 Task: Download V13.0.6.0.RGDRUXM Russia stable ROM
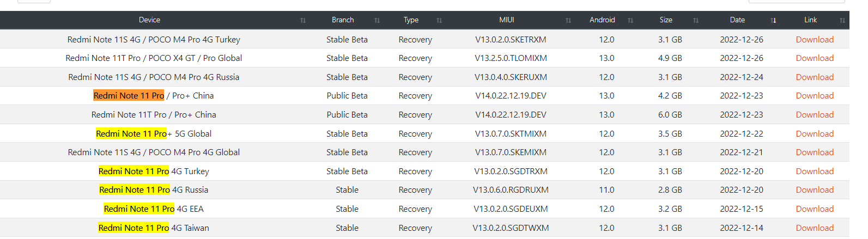(x=815, y=190)
